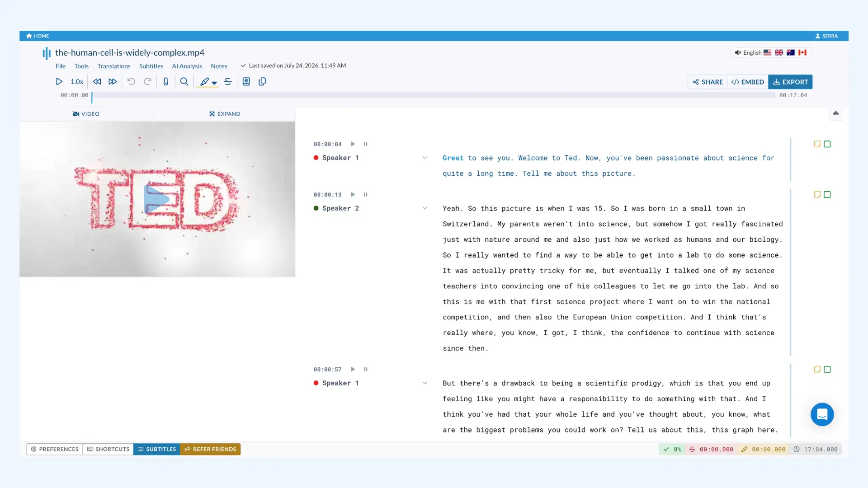Image resolution: width=868 pixels, height=488 pixels.
Task: Open the Translations menu
Action: [114, 66]
